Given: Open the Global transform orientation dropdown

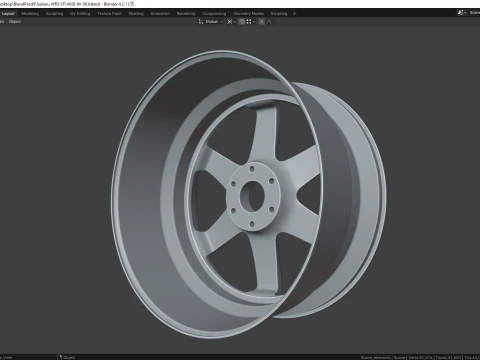Looking at the screenshot, I should pos(211,22).
